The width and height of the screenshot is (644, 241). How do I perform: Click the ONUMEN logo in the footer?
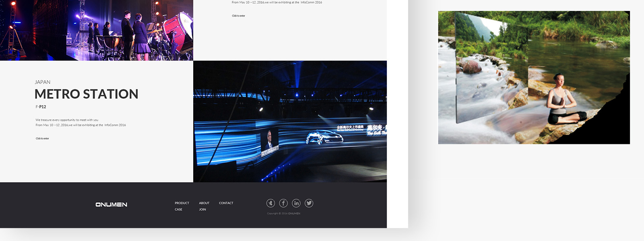(x=111, y=205)
